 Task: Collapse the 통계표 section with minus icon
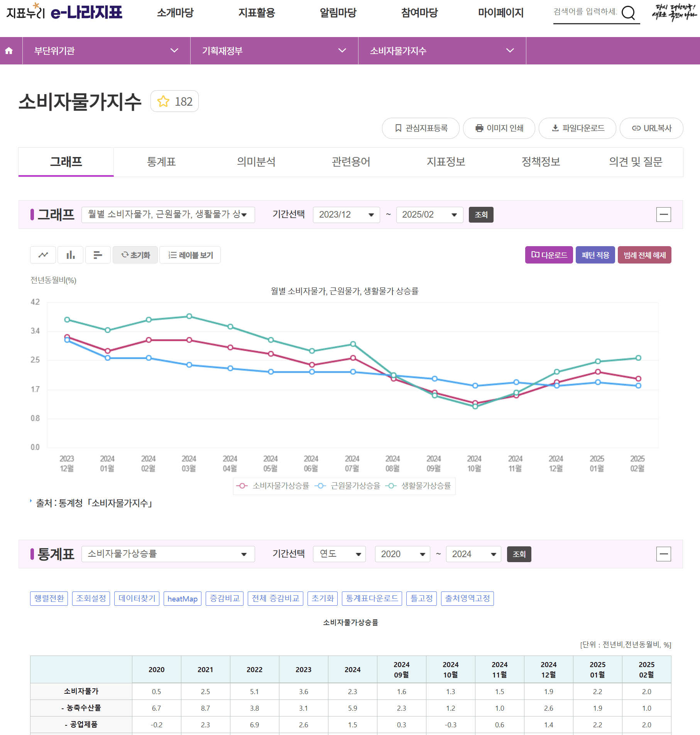(663, 554)
